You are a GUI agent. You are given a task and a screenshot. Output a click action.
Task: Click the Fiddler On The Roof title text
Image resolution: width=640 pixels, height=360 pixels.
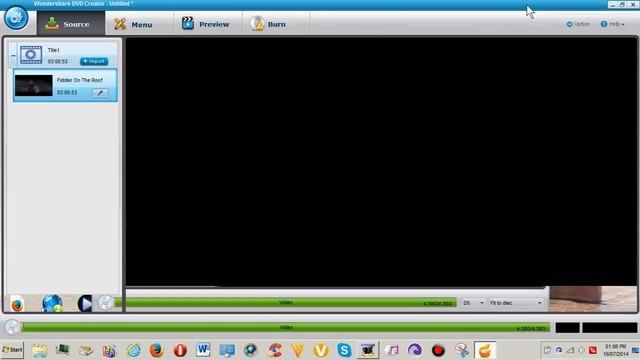[80, 80]
